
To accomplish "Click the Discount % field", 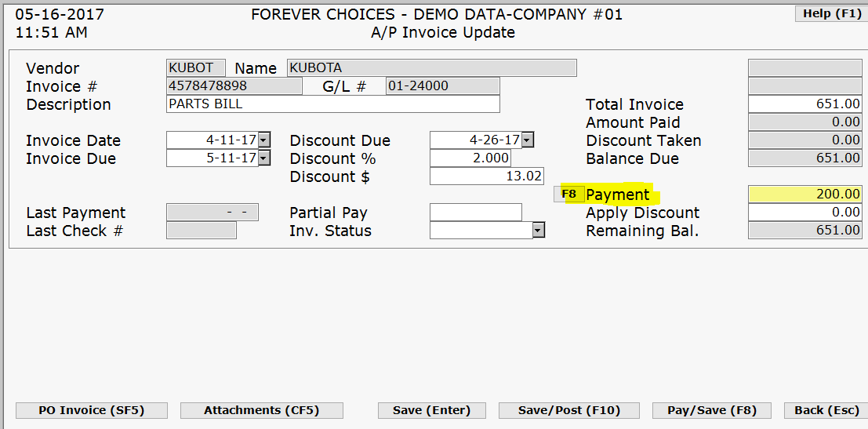I will [x=470, y=158].
